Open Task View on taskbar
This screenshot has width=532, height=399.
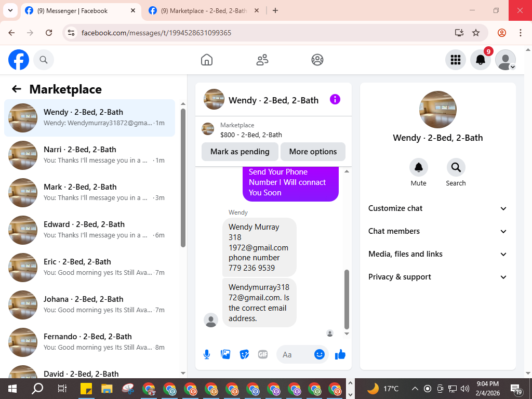pyautogui.click(x=62, y=389)
